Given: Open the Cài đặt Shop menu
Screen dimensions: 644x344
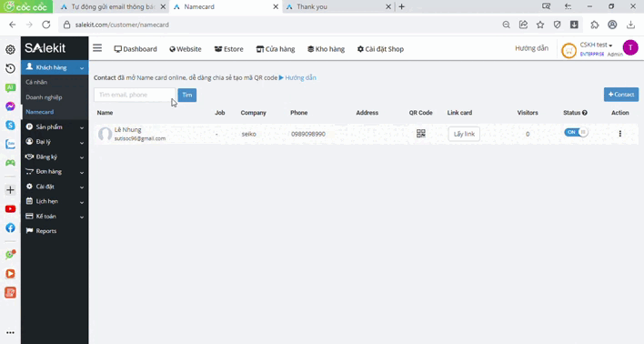Looking at the screenshot, I should coord(380,49).
